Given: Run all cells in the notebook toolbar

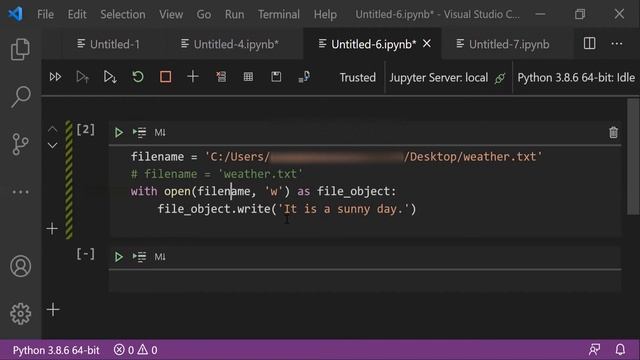Looking at the screenshot, I should (x=55, y=77).
